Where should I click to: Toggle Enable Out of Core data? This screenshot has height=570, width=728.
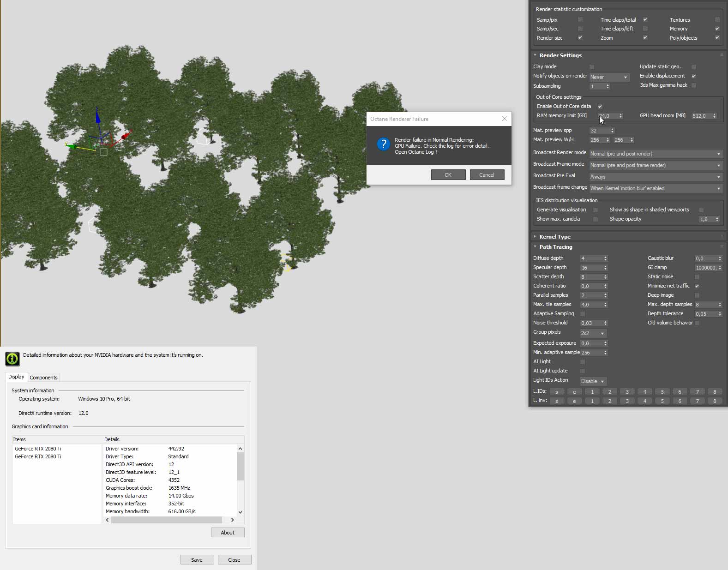click(600, 106)
